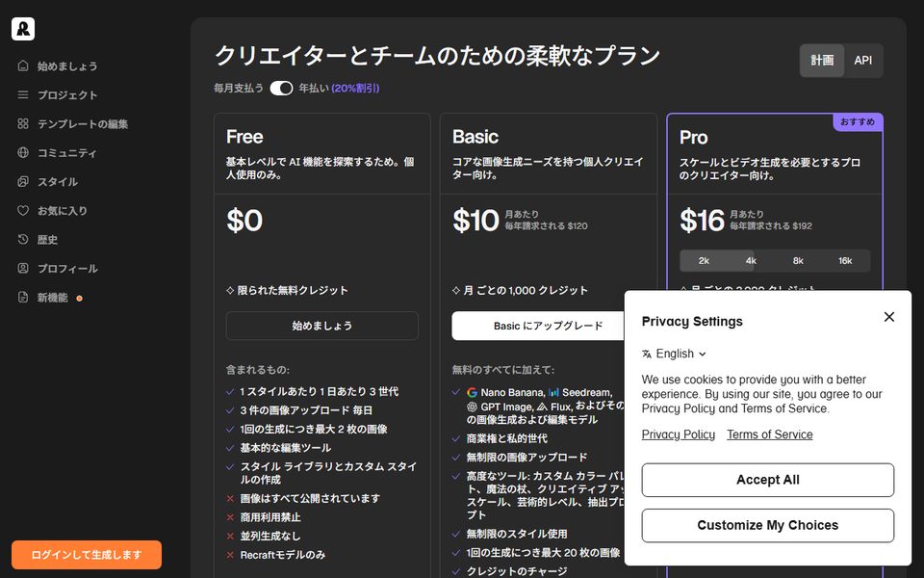This screenshot has width=924, height=578.
Task: Close the Privacy Settings dialog
Action: tap(889, 317)
